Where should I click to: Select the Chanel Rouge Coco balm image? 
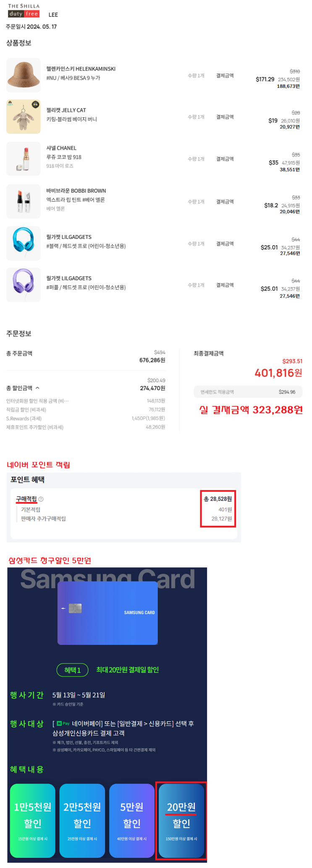click(x=24, y=159)
